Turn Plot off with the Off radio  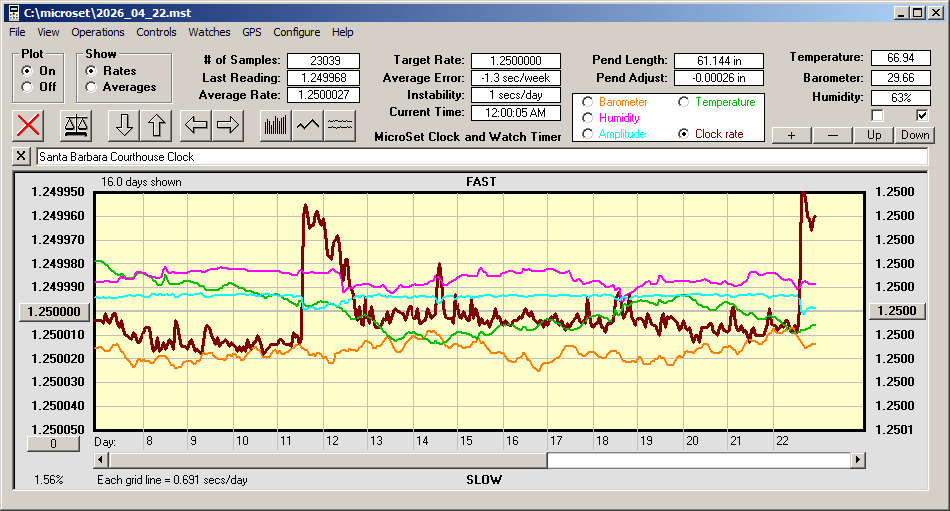(x=27, y=87)
